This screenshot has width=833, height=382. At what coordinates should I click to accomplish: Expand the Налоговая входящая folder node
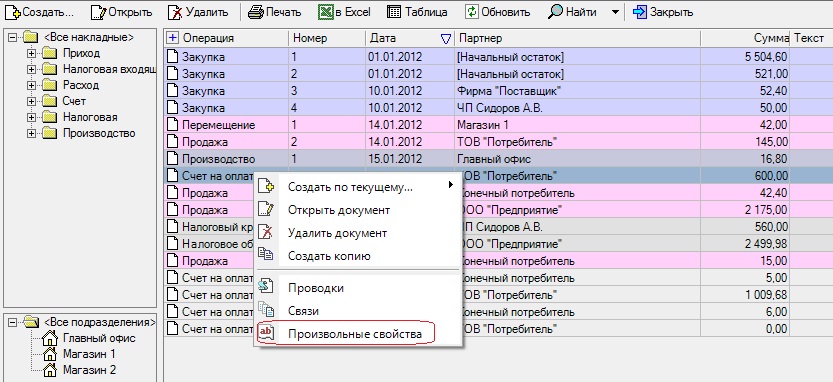tap(31, 69)
